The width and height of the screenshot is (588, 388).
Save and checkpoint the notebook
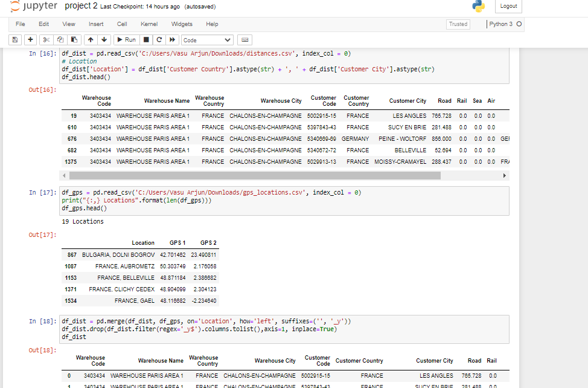click(15, 40)
